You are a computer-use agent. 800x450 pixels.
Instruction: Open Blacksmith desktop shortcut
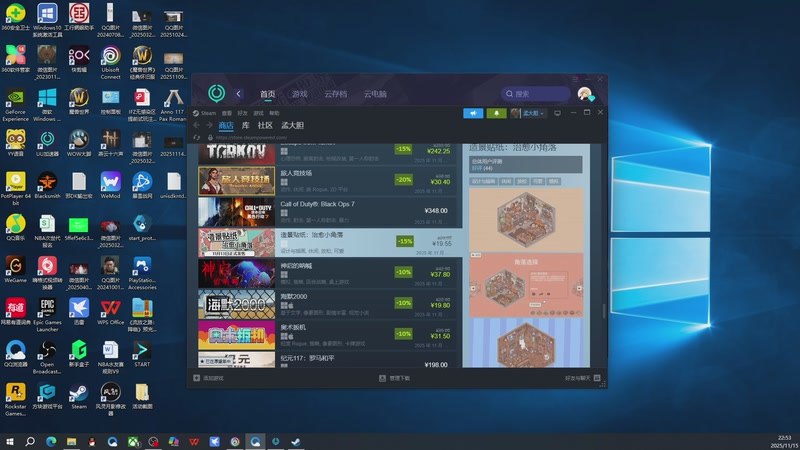(47, 186)
